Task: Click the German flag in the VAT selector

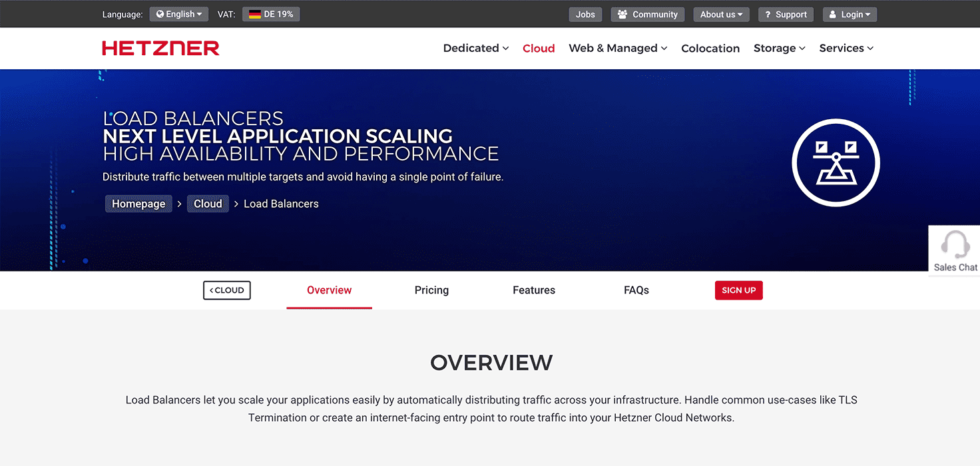Action: pos(253,14)
